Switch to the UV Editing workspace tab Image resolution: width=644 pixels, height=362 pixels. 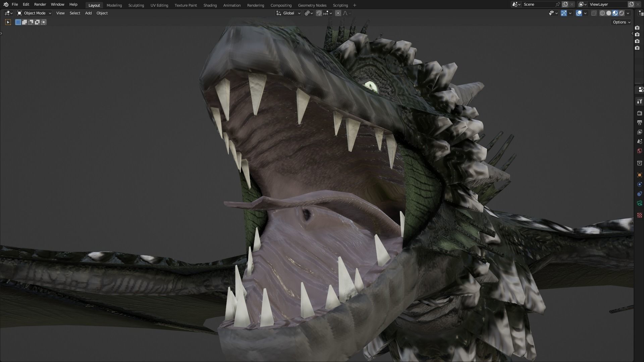pos(159,5)
